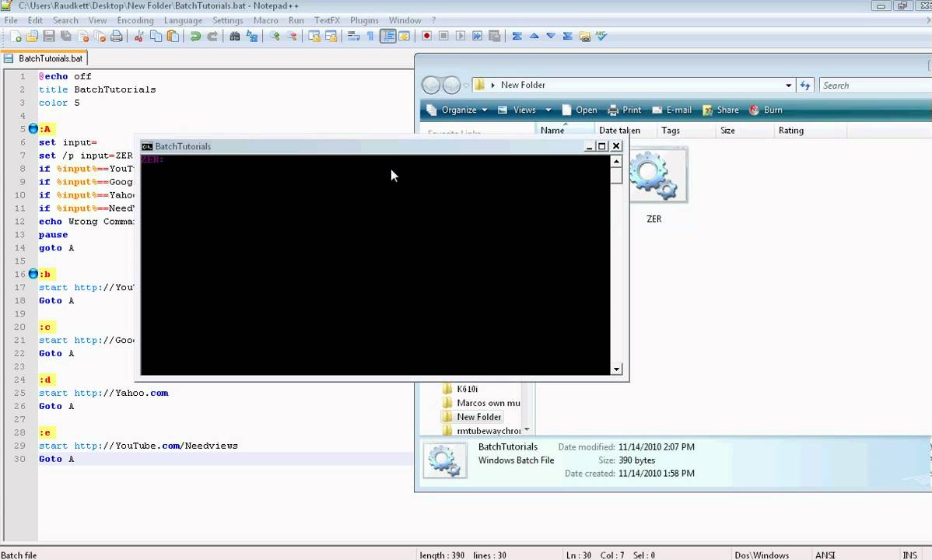Toggle the bookmark on line 5
Image resolution: width=932 pixels, height=560 pixels.
[33, 129]
